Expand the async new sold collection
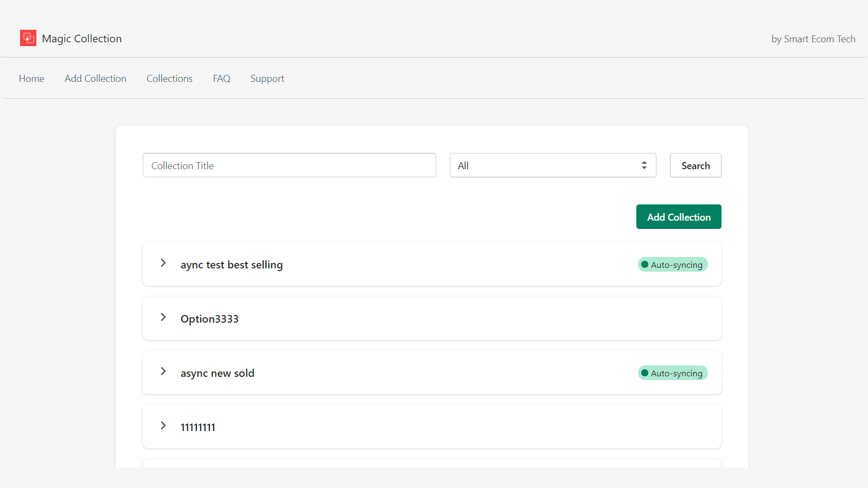Image resolution: width=868 pixels, height=488 pixels. click(163, 371)
